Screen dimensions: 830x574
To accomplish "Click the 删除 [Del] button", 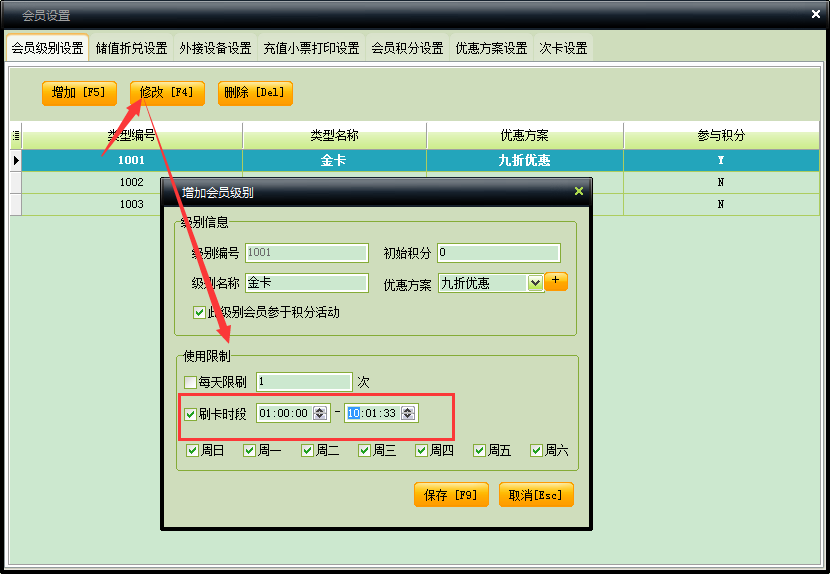I will (255, 93).
